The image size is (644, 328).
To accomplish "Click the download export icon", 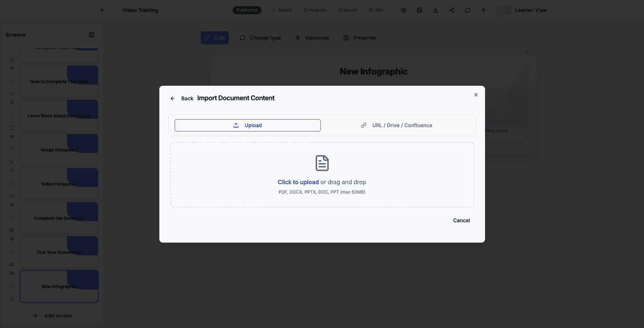I will 435,10.
